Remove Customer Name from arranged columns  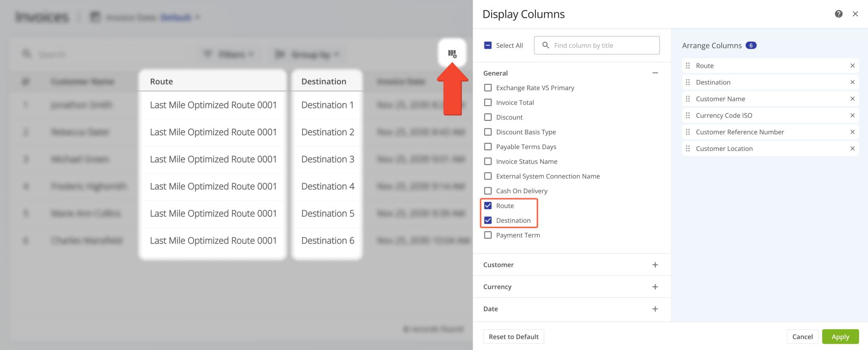(x=852, y=99)
